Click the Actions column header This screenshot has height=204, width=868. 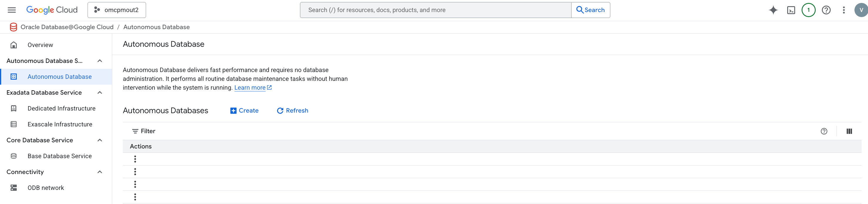point(141,146)
